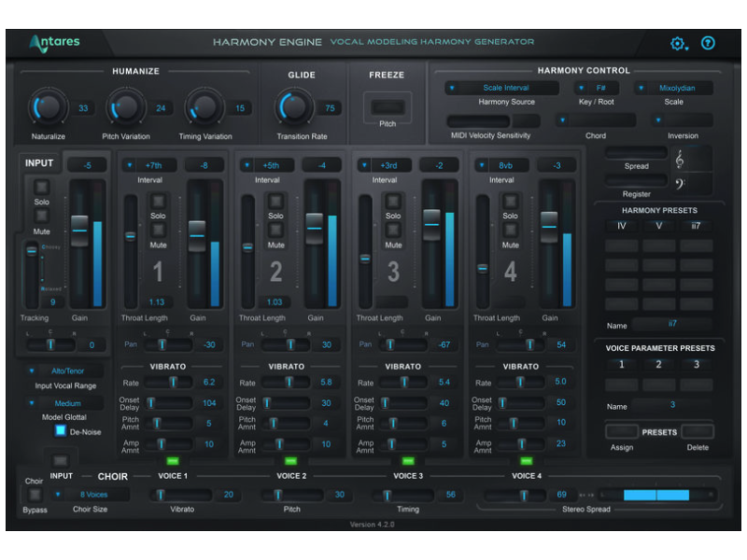Click the Naturalize knob
The width and height of the screenshot is (747, 560).
click(x=49, y=107)
